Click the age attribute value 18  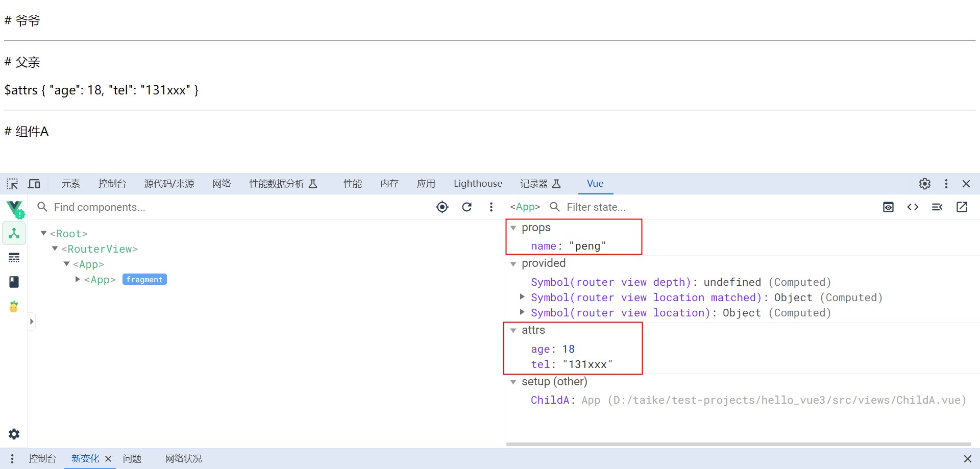[x=569, y=349]
